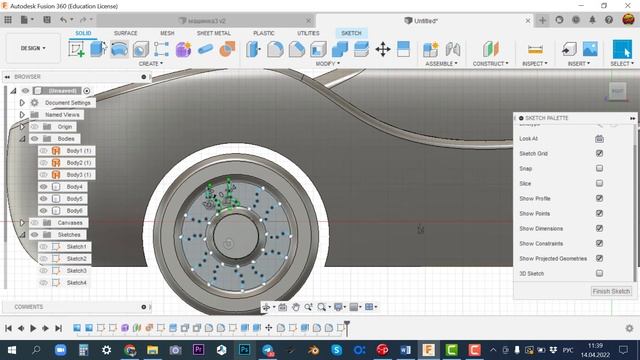Image resolution: width=640 pixels, height=360 pixels.
Task: Open the DESIGN workspace dropdown
Action: click(x=33, y=48)
